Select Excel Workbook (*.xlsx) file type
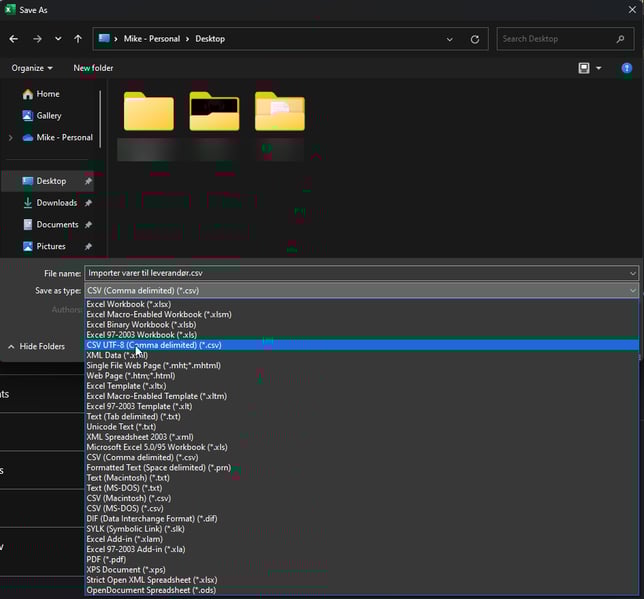 point(127,303)
